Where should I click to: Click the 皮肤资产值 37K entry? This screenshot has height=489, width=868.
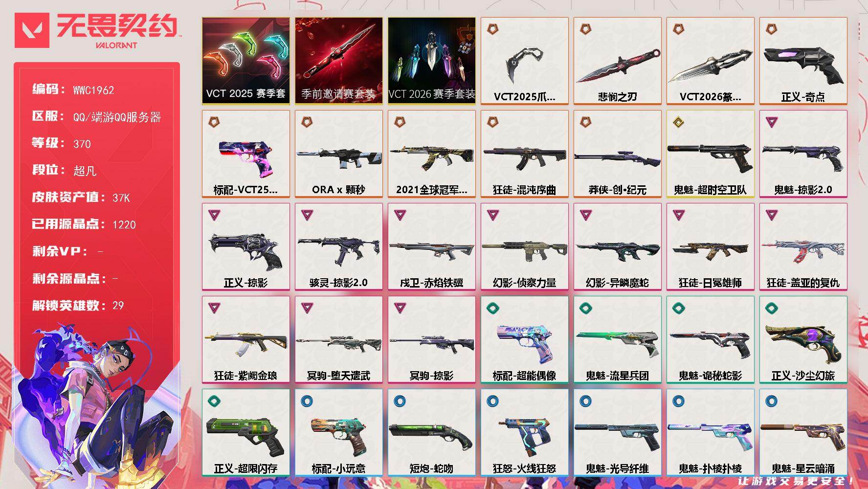click(x=81, y=197)
